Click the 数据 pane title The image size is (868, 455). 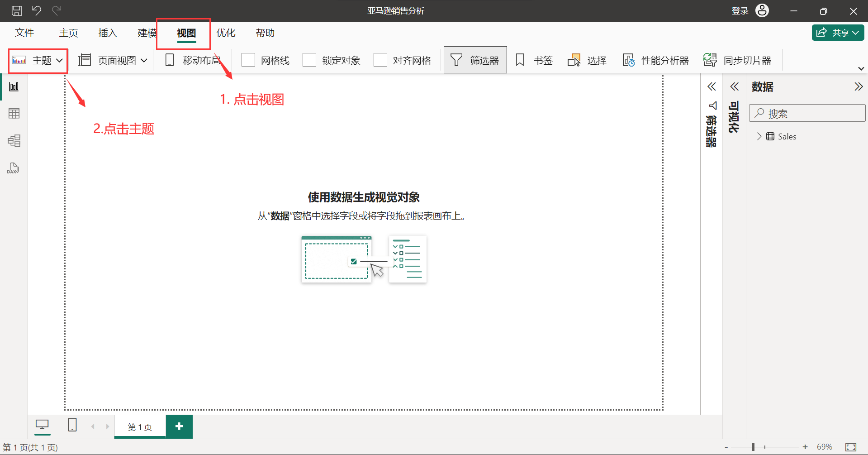(x=763, y=86)
